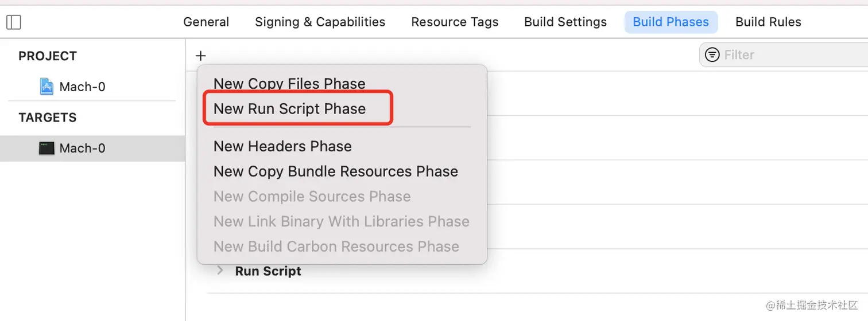Open the General tab
This screenshot has width=868, height=321.
(206, 22)
